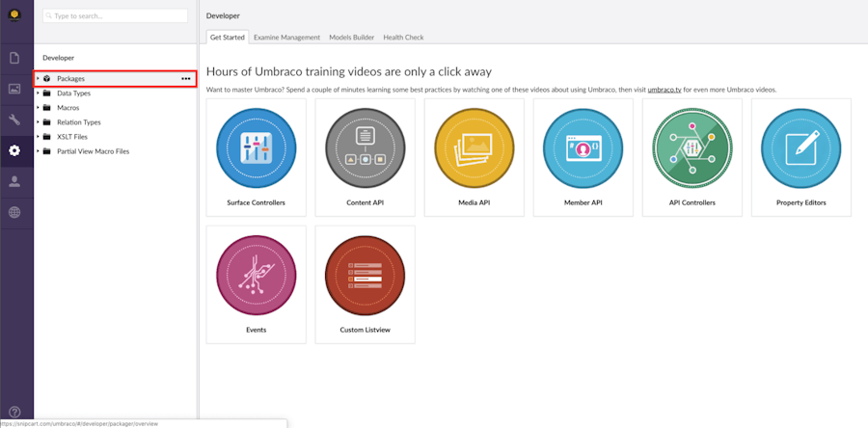
Task: Click the user avatar logo at top left
Action: click(x=14, y=14)
